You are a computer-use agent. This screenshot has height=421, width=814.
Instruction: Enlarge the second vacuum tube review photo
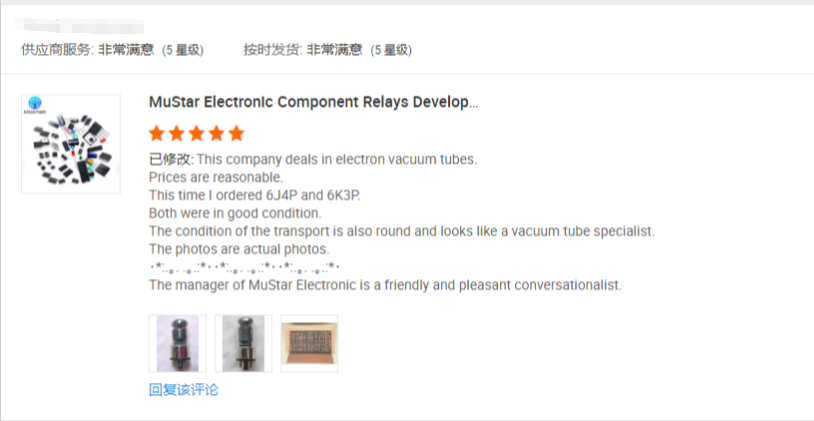pos(243,343)
